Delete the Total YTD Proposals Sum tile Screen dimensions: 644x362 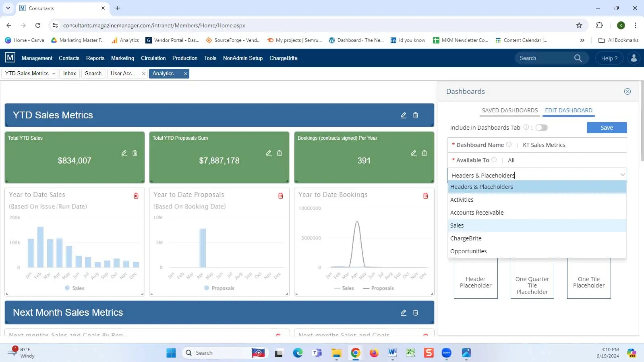280,153
